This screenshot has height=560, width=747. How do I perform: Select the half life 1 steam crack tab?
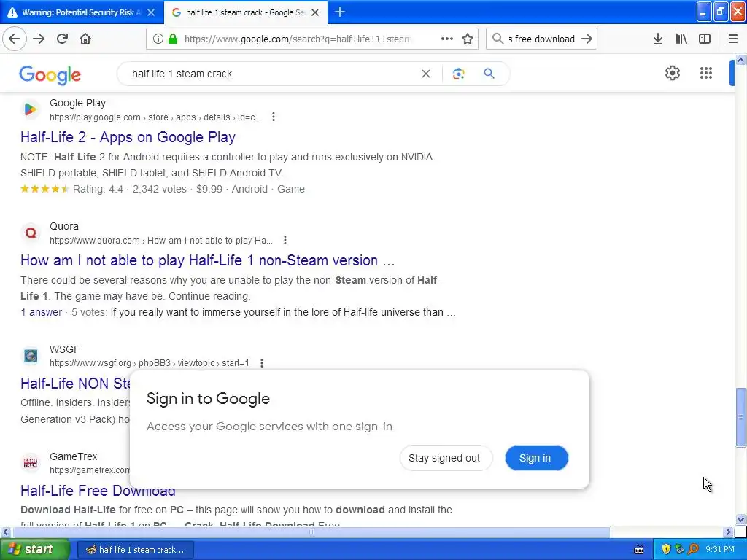click(245, 12)
